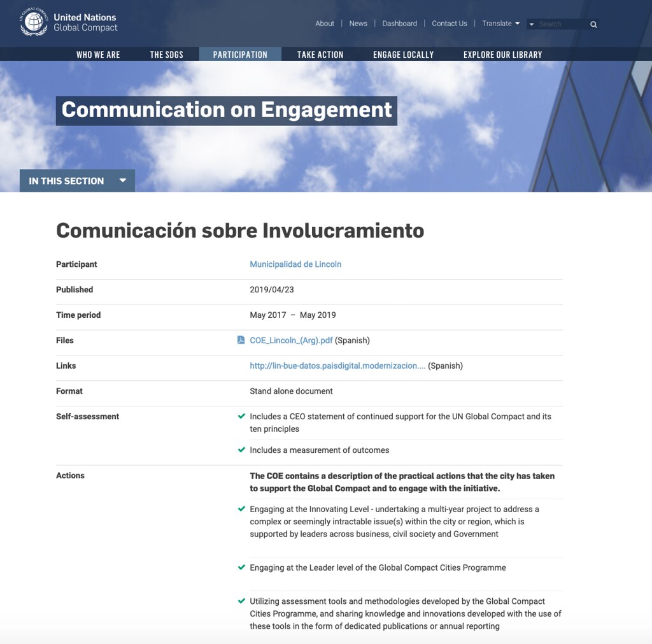Open the Take Action menu
Viewport: 652px width, 644px height.
point(320,55)
